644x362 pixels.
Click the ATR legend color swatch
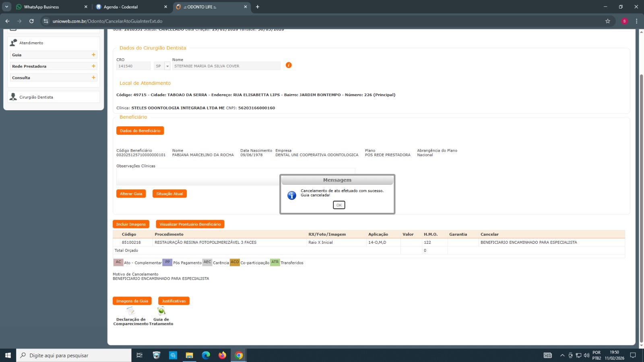point(275,262)
